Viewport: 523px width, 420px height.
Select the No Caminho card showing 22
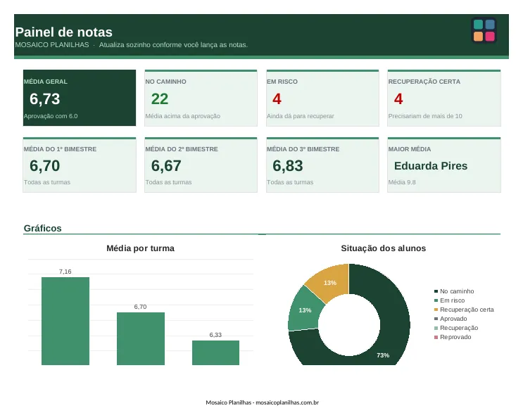pyautogui.click(x=201, y=98)
